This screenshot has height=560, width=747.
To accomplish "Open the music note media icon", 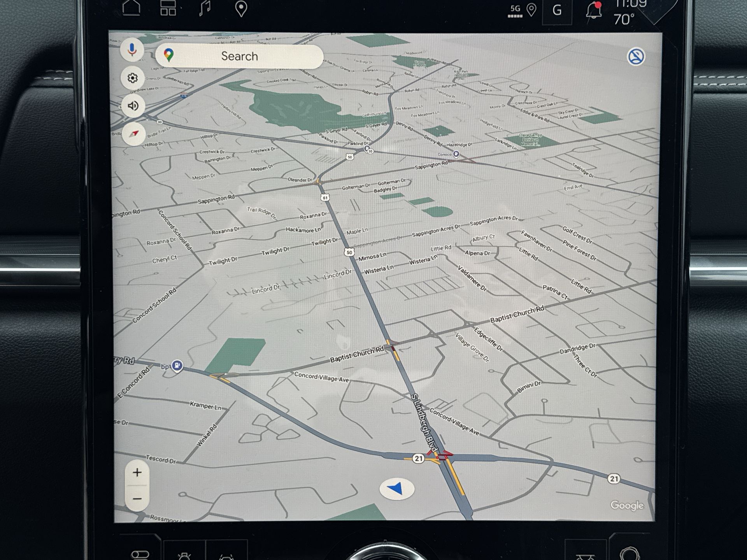I will 205,8.
